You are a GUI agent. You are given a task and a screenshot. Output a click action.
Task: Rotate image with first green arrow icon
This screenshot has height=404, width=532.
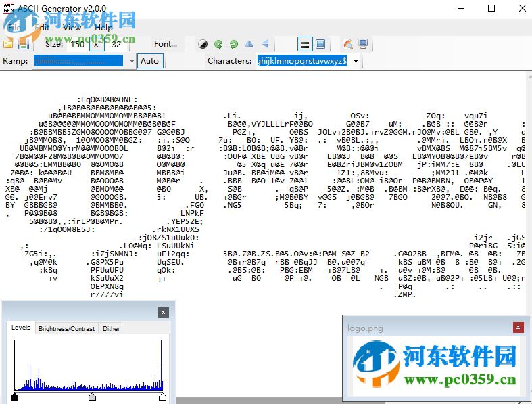tap(218, 44)
